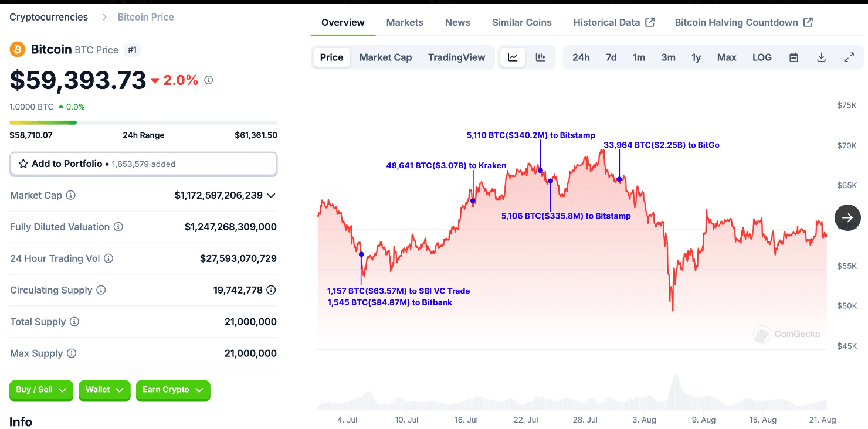Click the Circulating Supply info icon

(101, 290)
